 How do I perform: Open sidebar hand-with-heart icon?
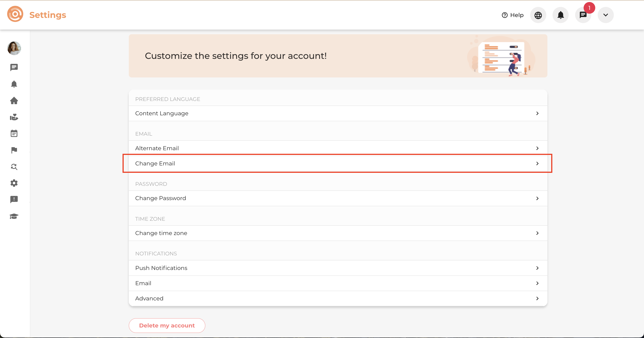point(14,117)
